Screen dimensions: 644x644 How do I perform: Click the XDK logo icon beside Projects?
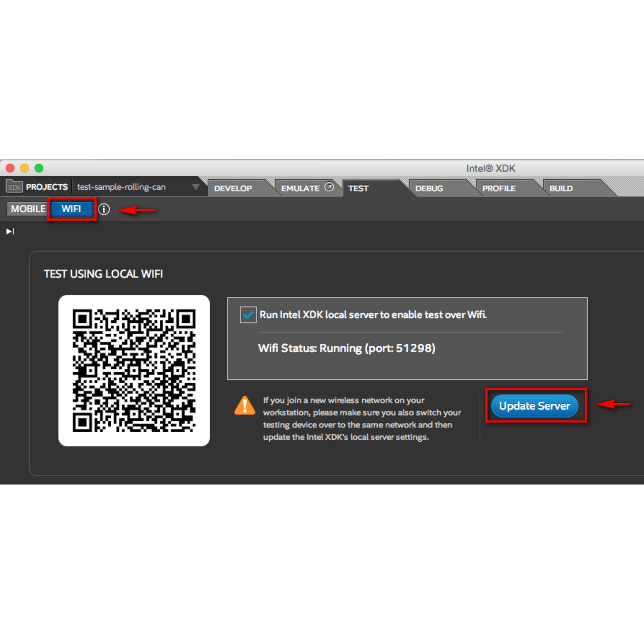tap(15, 187)
